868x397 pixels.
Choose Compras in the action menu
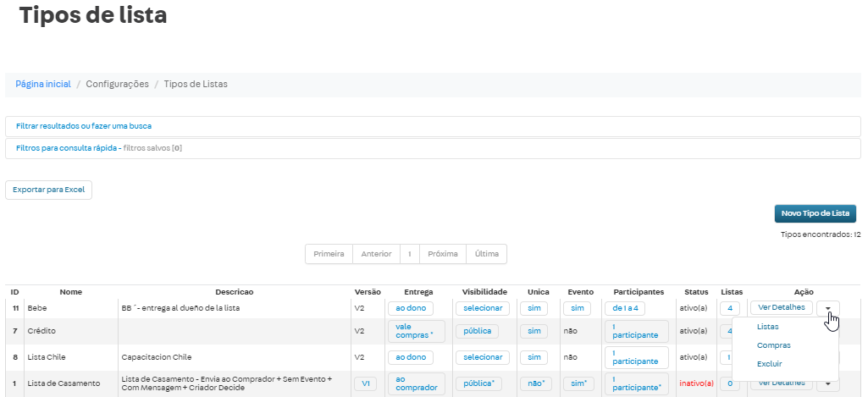coord(773,345)
